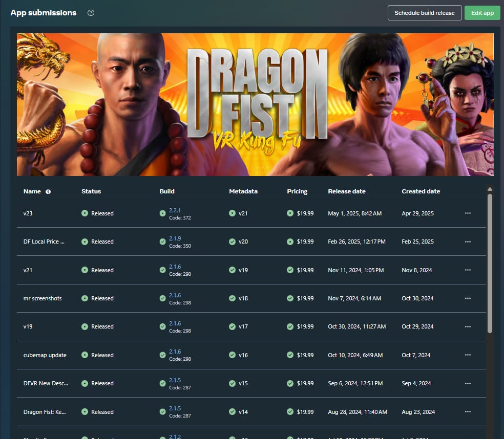Select the v23 submission name
This screenshot has width=504, height=439.
pyautogui.click(x=28, y=213)
